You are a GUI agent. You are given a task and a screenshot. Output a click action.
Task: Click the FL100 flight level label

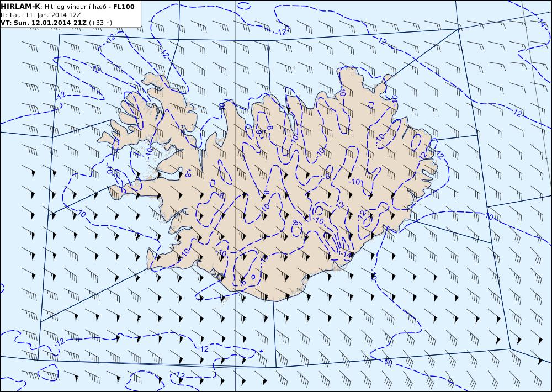(124, 7)
